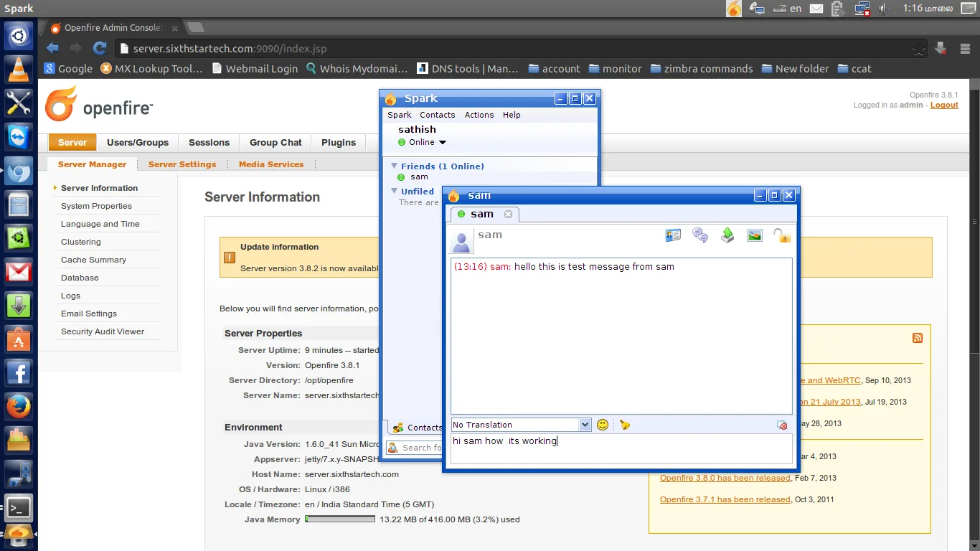
Task: Open the Help menu in Spark
Action: point(512,115)
